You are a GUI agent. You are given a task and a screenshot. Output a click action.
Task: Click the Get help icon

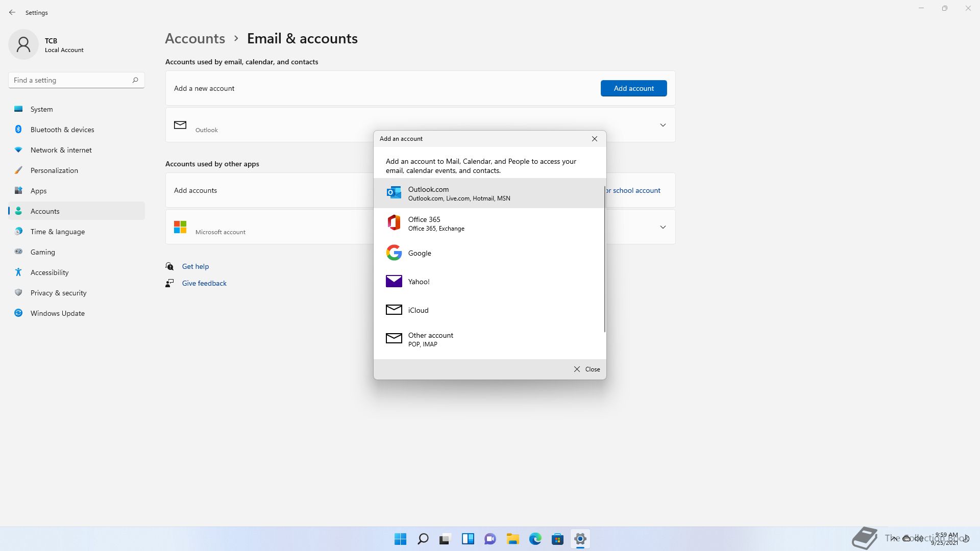pyautogui.click(x=169, y=266)
